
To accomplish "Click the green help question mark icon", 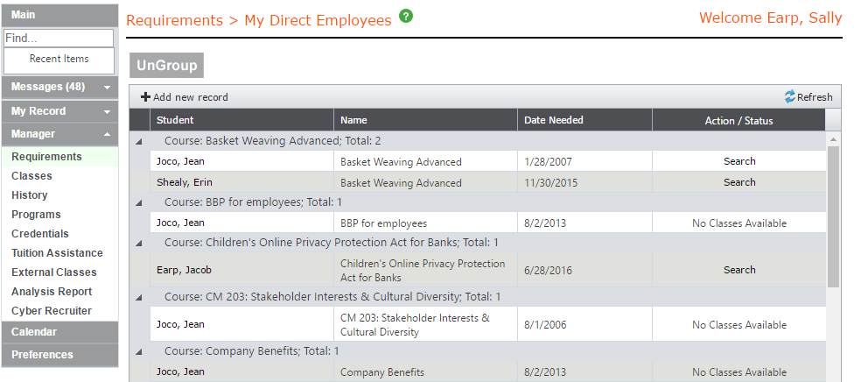I will tap(406, 17).
